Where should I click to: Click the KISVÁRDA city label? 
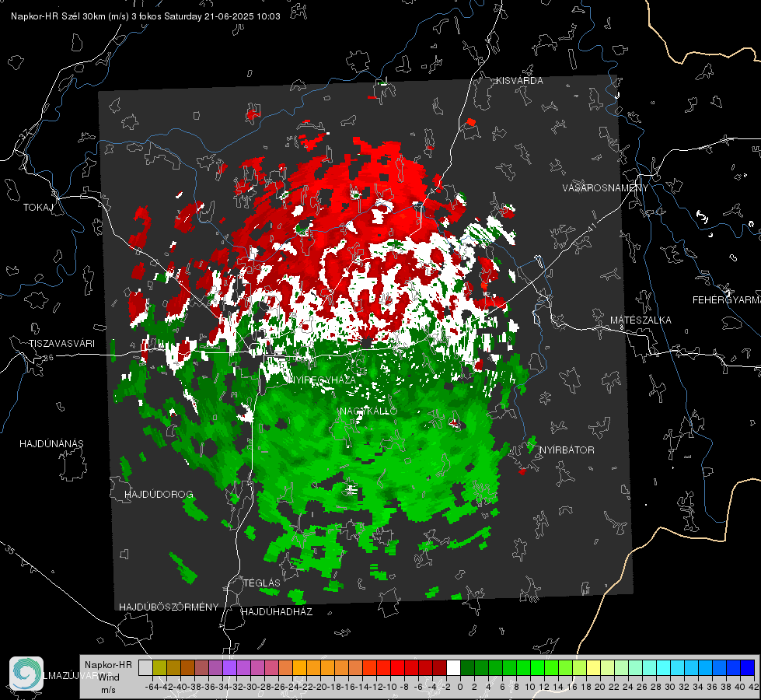point(519,81)
